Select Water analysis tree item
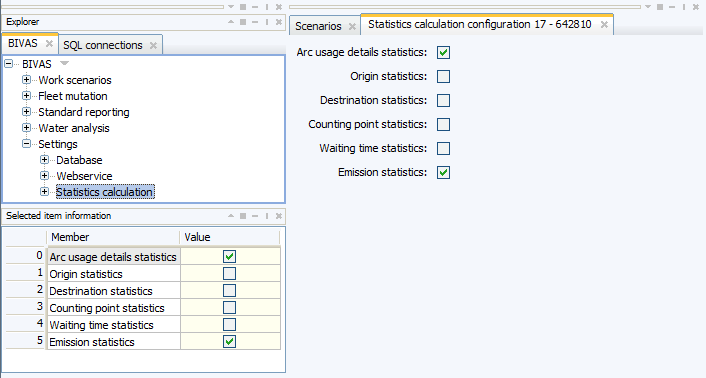Viewport: 706px width, 378px height. (x=74, y=128)
